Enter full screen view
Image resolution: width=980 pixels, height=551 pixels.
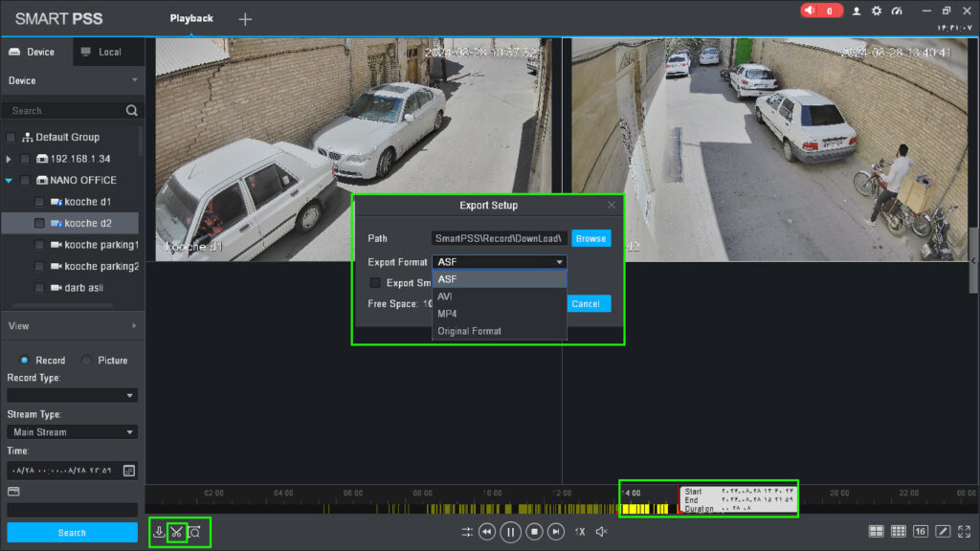pyautogui.click(x=965, y=532)
